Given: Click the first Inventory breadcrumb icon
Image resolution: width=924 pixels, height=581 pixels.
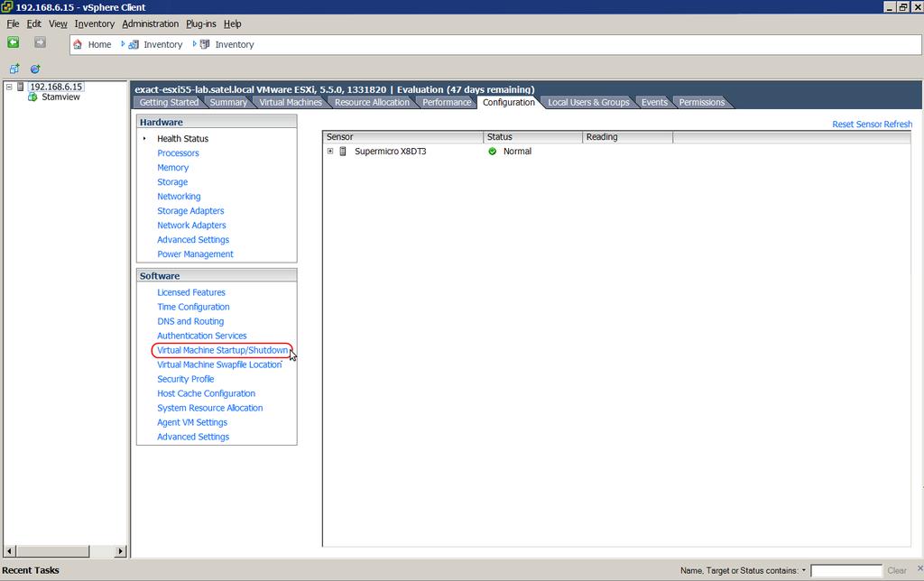Looking at the screenshot, I should 134,44.
